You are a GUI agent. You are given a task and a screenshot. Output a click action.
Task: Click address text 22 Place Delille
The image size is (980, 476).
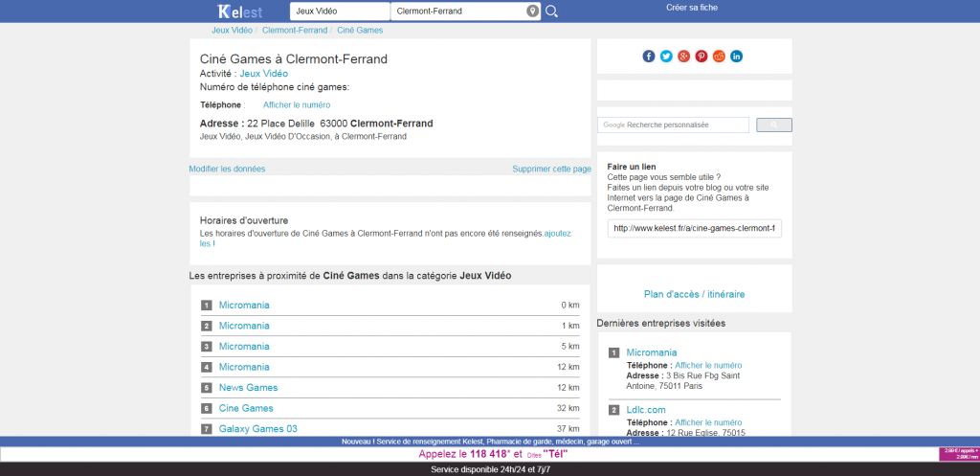click(280, 124)
